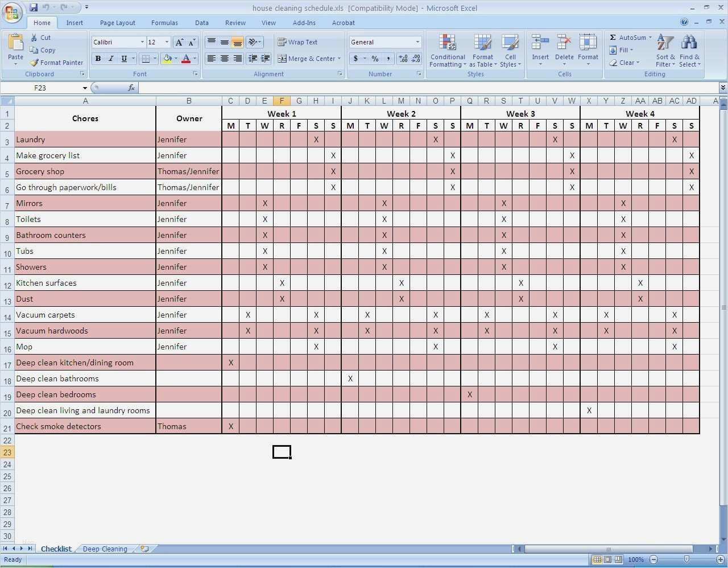Decrease the font size
Image resolution: width=728 pixels, height=568 pixels.
[192, 42]
